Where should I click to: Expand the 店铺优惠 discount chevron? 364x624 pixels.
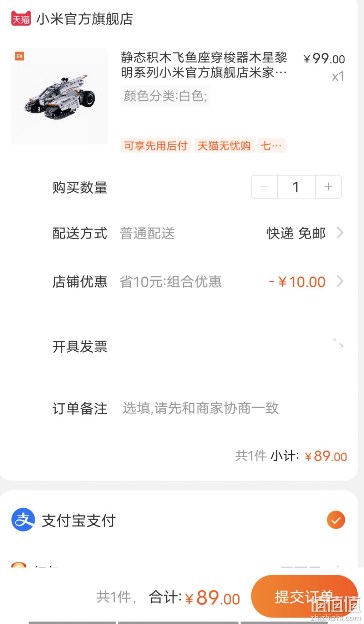(340, 282)
